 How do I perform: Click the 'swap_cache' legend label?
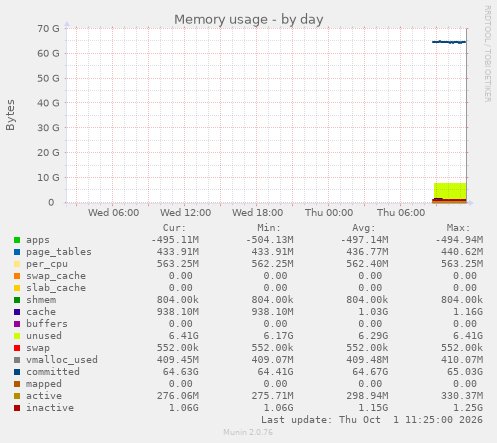[56, 276]
